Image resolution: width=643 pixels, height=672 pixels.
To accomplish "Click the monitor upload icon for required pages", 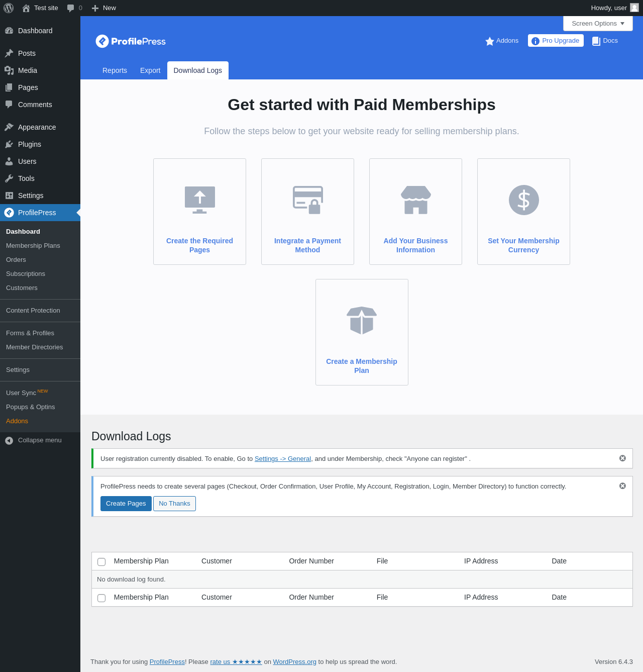I will [x=200, y=200].
